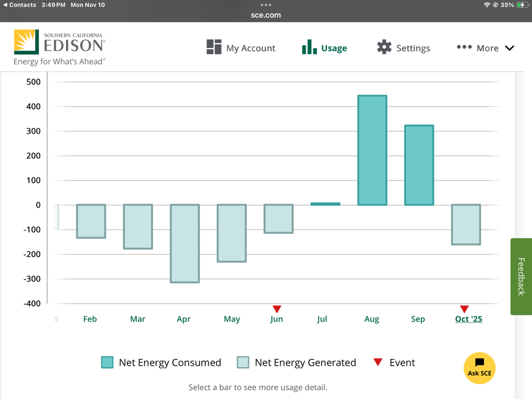
Task: Click the Net Energy Generated legend swatch
Action: pos(243,363)
